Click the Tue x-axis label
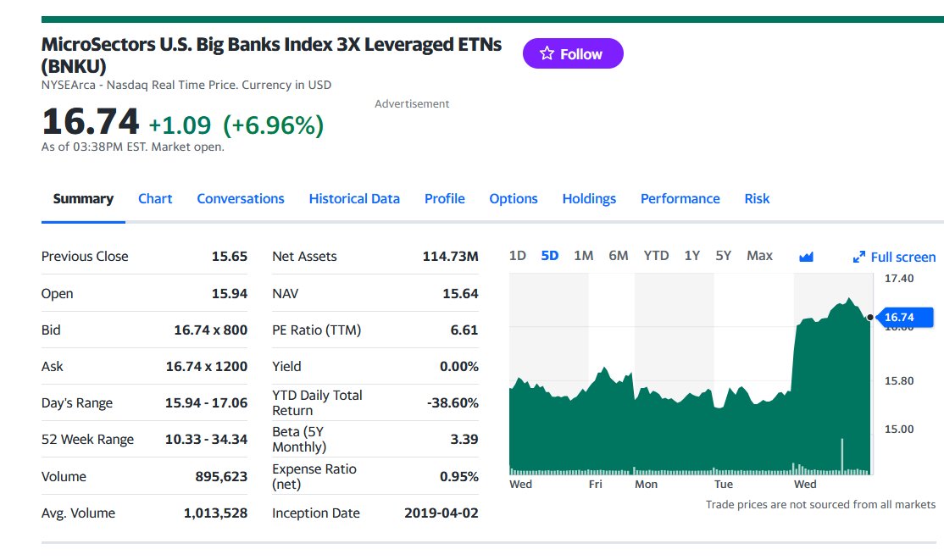944x560 pixels. [724, 484]
